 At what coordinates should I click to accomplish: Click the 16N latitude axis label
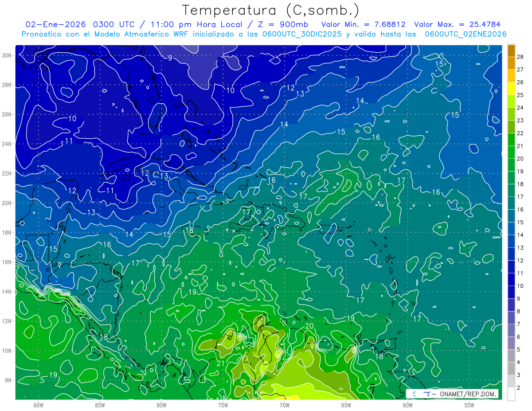click(x=8, y=262)
